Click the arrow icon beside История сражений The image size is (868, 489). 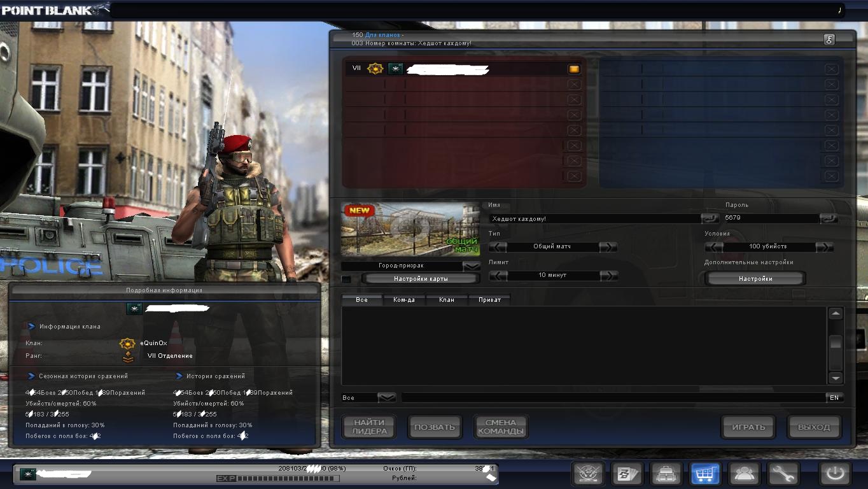180,376
